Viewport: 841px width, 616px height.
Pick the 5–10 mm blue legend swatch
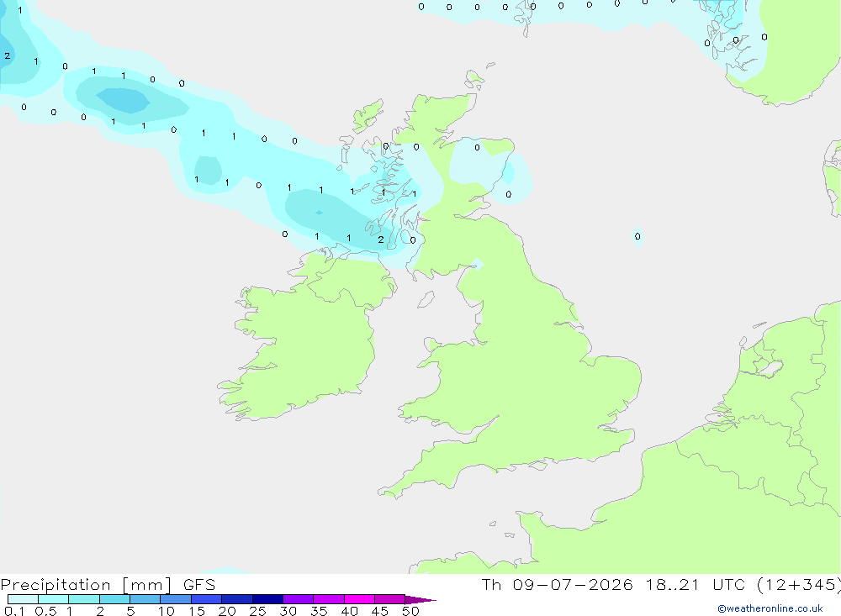tap(145, 599)
